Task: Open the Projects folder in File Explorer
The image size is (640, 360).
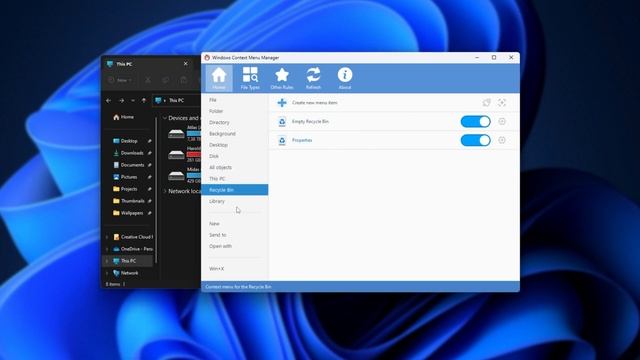Action: 125,189
